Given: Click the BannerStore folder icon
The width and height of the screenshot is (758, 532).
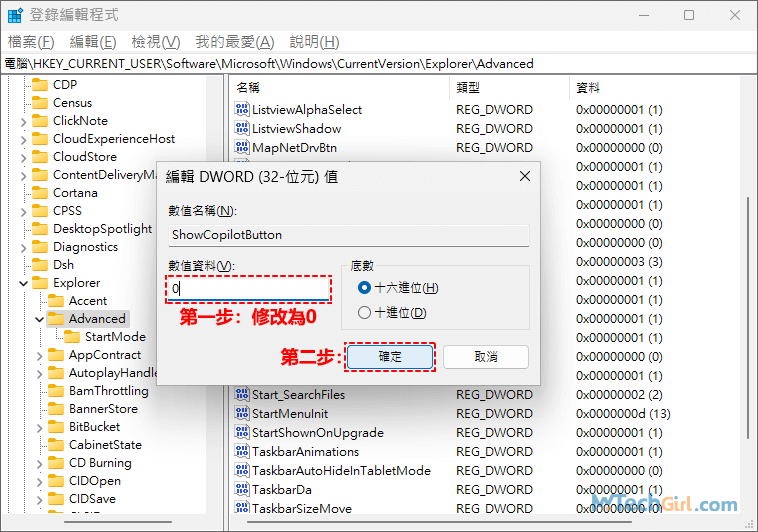Looking at the screenshot, I should (x=56, y=409).
